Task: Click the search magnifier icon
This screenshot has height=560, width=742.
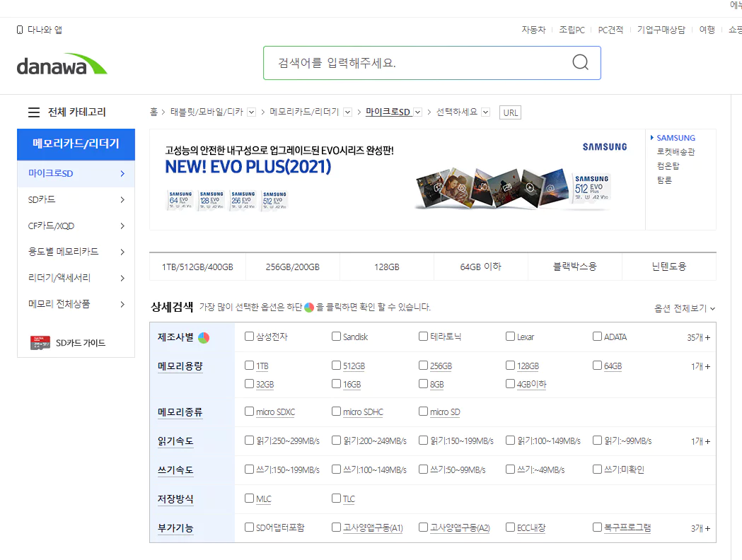Action: pos(580,62)
